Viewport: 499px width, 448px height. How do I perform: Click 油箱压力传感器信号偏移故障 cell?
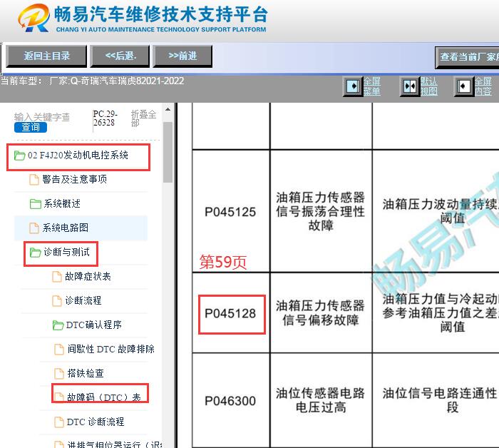(321, 313)
